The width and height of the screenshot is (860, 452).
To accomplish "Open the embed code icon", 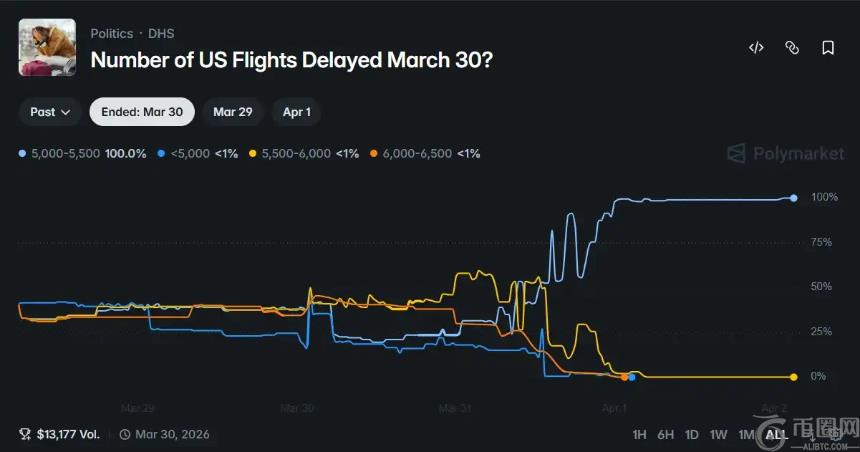I will point(756,48).
